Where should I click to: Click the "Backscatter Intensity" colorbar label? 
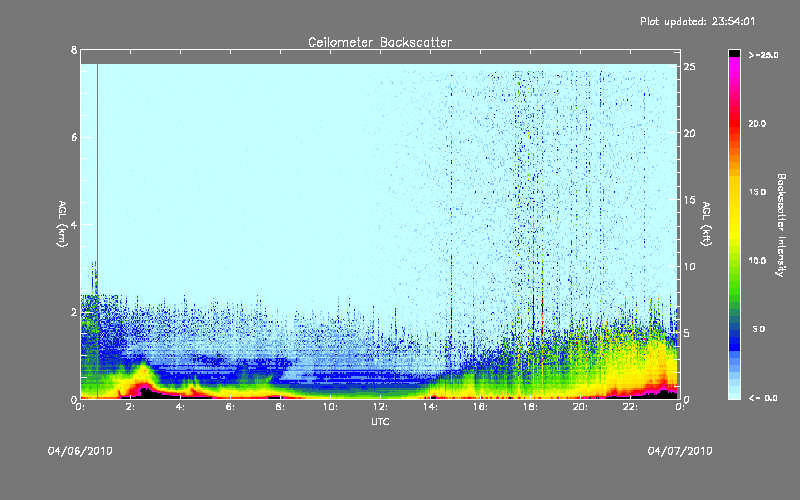coord(781,225)
